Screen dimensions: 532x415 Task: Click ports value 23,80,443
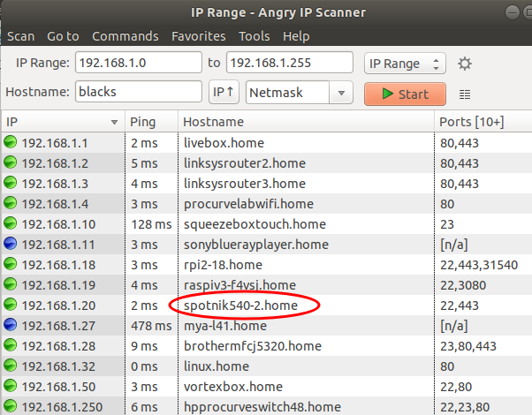[467, 346]
